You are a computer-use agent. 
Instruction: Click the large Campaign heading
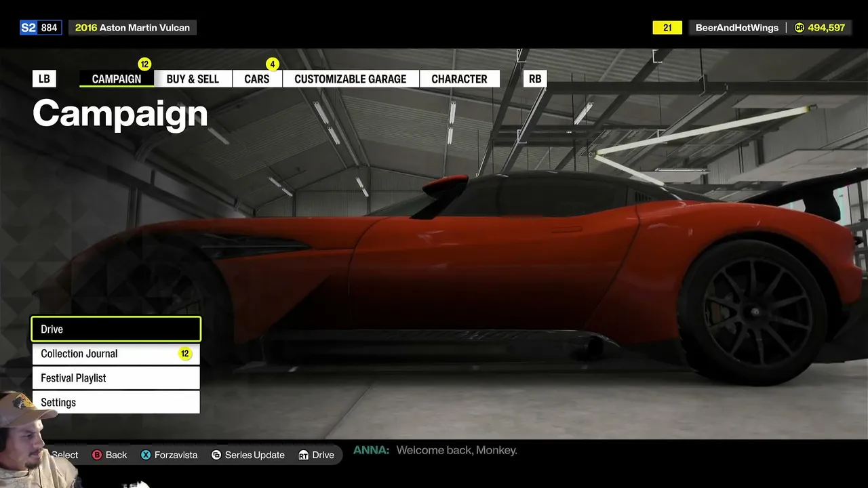click(x=120, y=113)
